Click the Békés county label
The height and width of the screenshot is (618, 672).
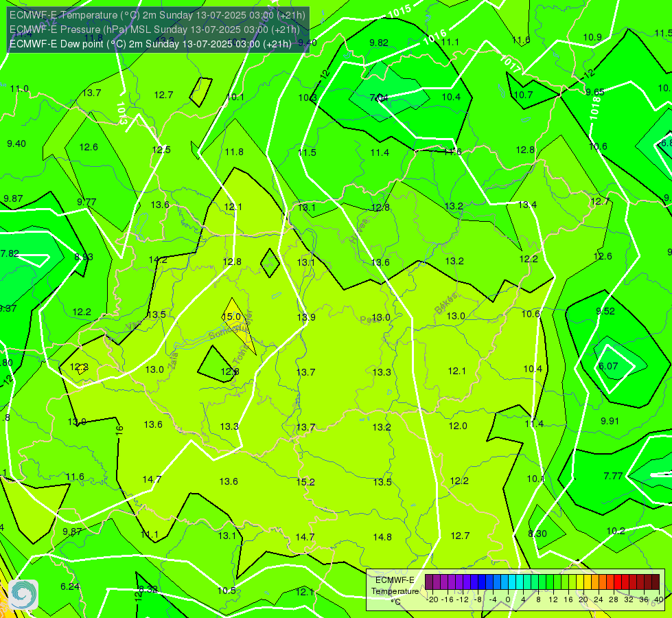click(x=446, y=304)
